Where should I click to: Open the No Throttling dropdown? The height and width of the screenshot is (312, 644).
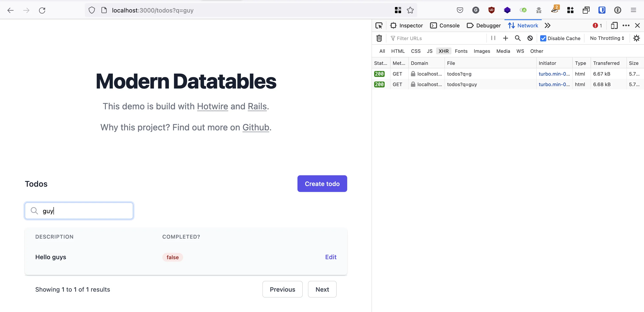[607, 38]
